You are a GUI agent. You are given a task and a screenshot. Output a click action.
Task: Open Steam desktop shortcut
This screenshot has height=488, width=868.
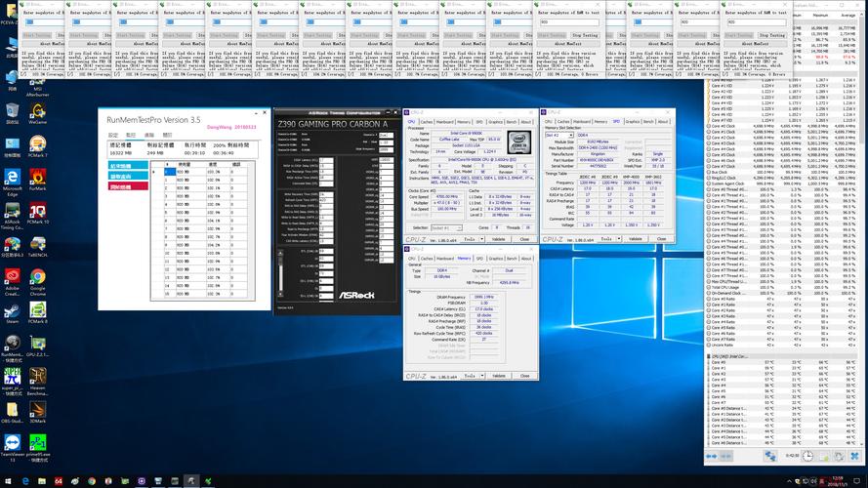pos(12,312)
